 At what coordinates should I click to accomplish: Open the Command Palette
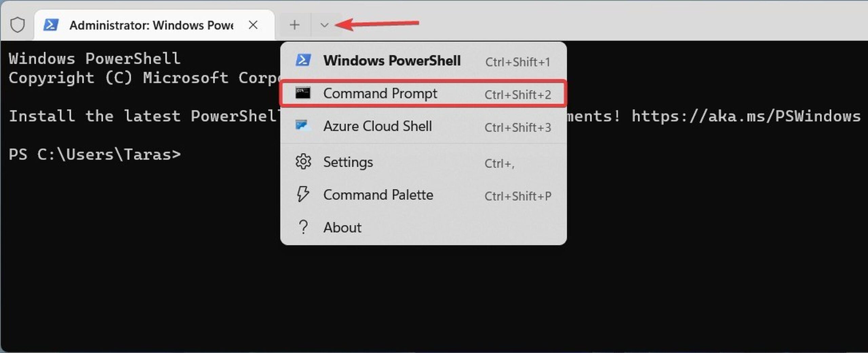click(x=423, y=195)
